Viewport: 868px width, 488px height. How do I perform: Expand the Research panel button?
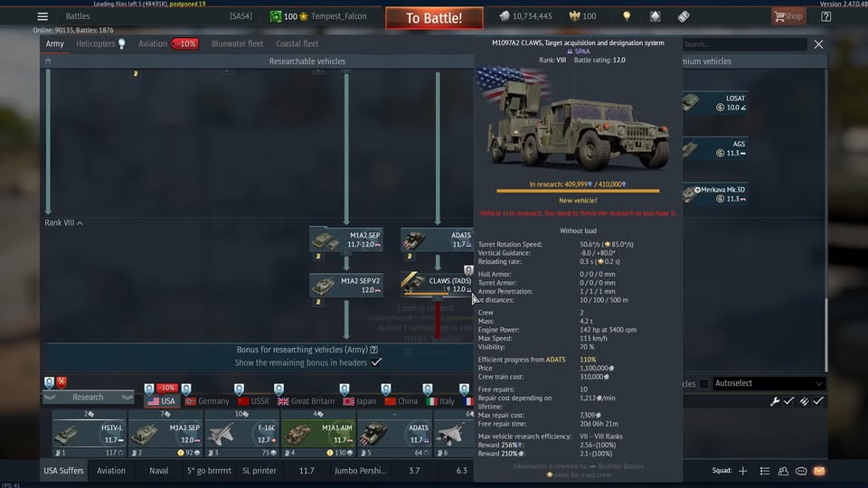[88, 398]
